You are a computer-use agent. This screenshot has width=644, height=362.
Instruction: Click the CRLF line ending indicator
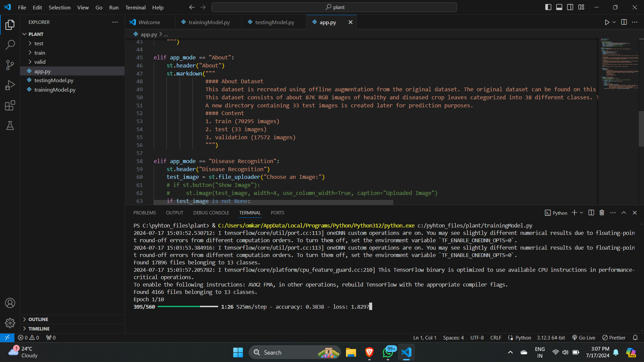click(x=496, y=338)
